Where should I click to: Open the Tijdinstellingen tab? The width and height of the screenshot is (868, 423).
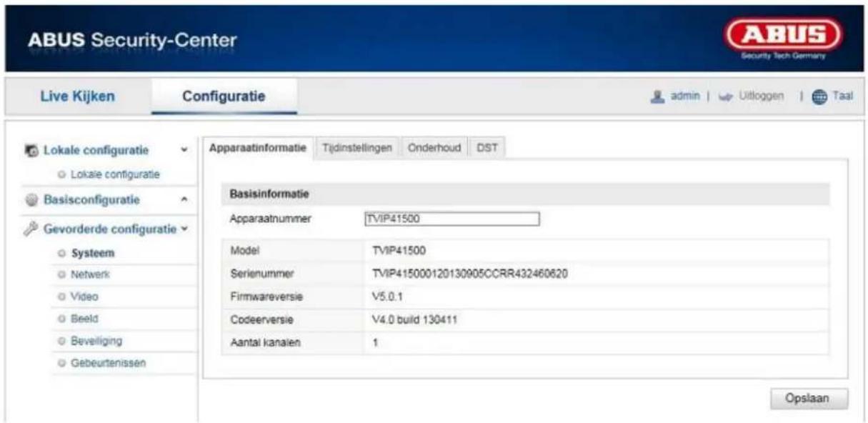point(356,148)
